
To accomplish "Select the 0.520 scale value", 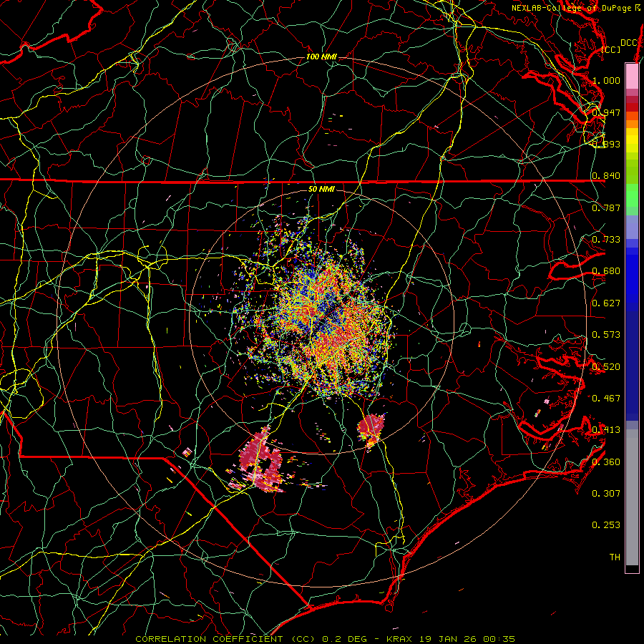I will click(x=606, y=367).
